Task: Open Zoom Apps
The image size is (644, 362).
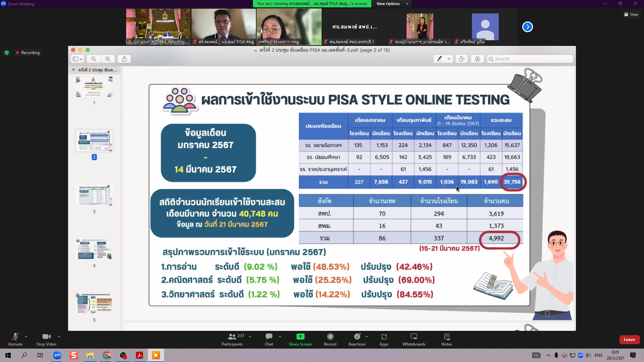Action: click(384, 339)
